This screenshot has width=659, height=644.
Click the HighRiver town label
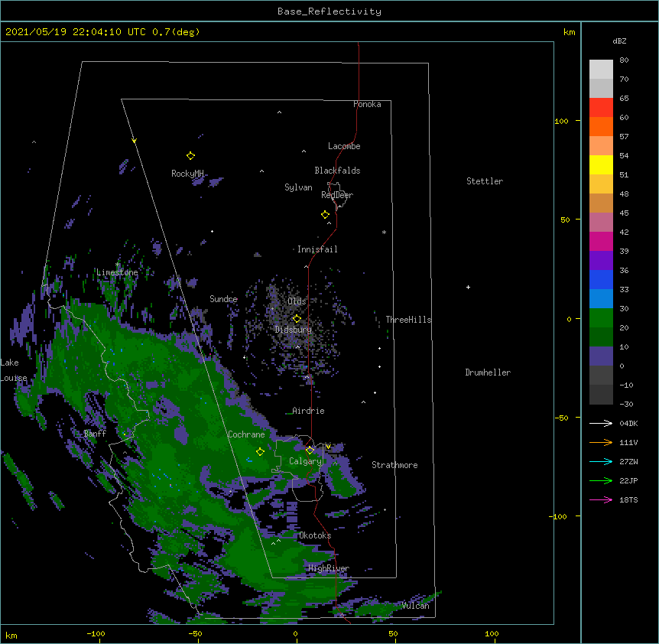329,568
